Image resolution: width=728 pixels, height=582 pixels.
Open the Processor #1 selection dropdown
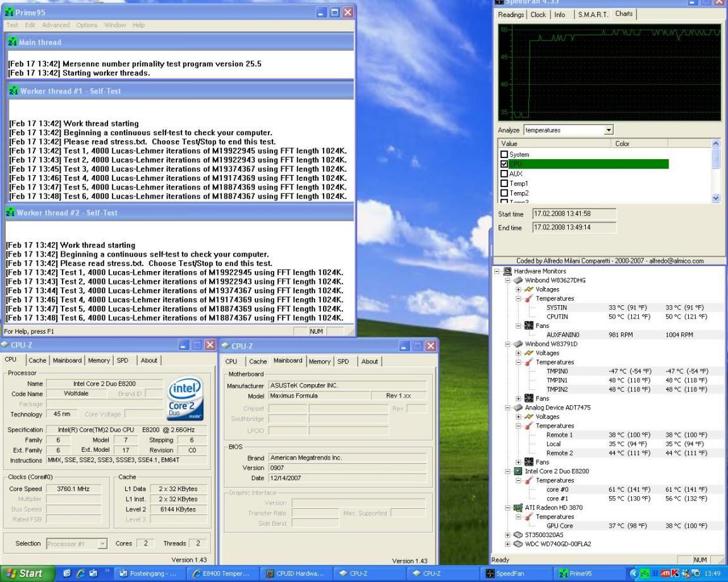click(102, 544)
